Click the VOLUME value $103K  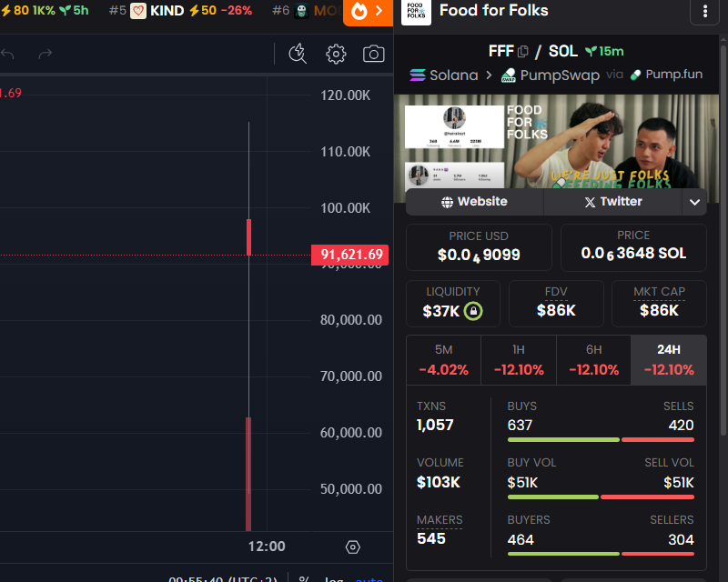coord(439,482)
